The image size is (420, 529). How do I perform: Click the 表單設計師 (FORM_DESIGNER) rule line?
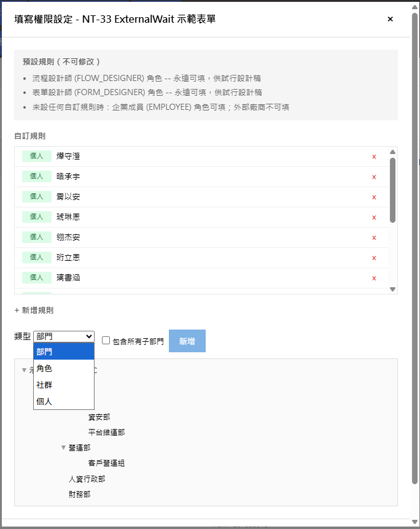point(147,93)
